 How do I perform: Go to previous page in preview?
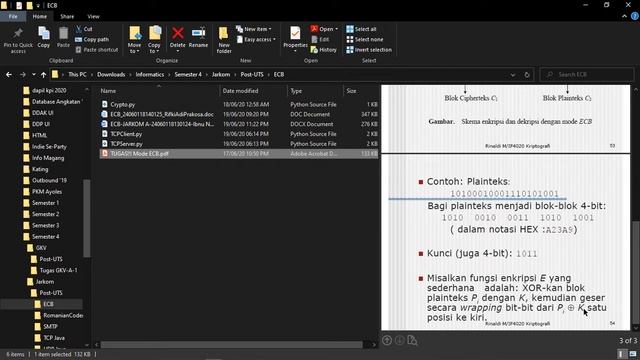pyautogui.click(x=387, y=340)
